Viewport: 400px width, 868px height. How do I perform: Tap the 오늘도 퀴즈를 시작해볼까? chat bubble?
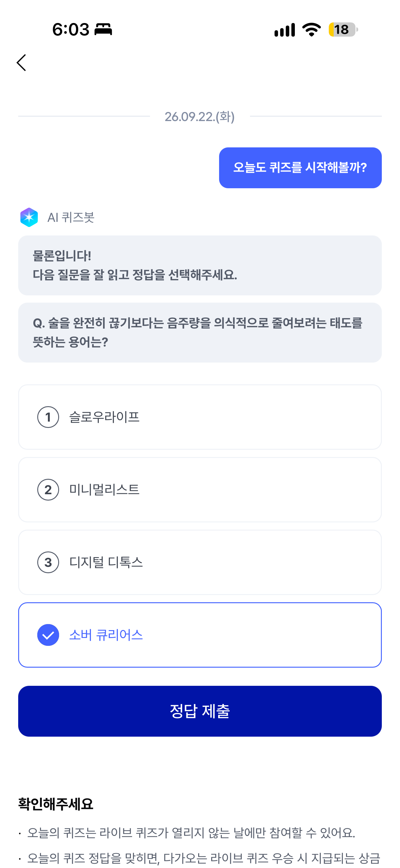pyautogui.click(x=300, y=168)
